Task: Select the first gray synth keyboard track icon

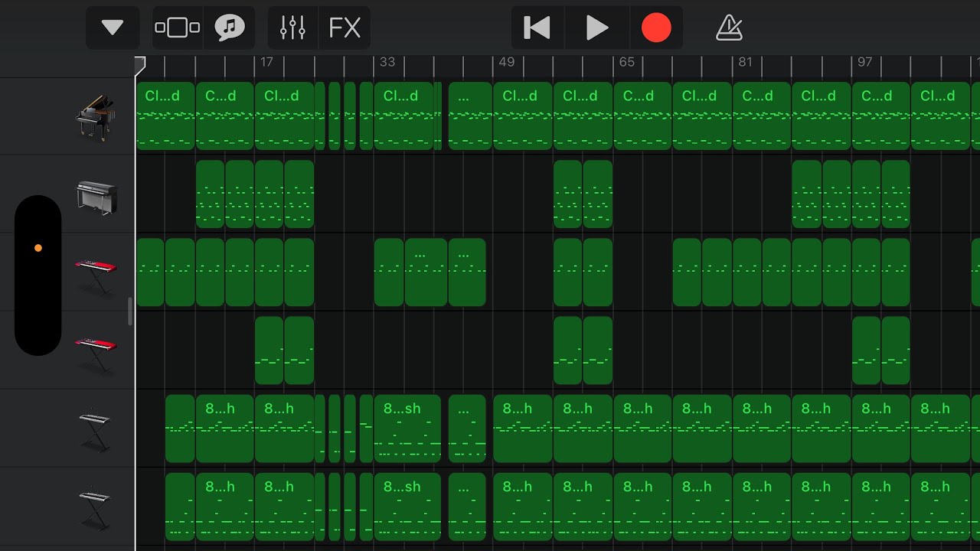Action: 96,430
